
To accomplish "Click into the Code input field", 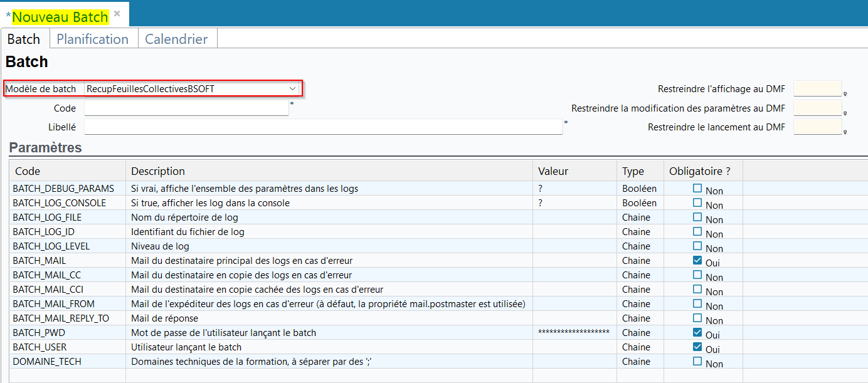I will pos(186,108).
